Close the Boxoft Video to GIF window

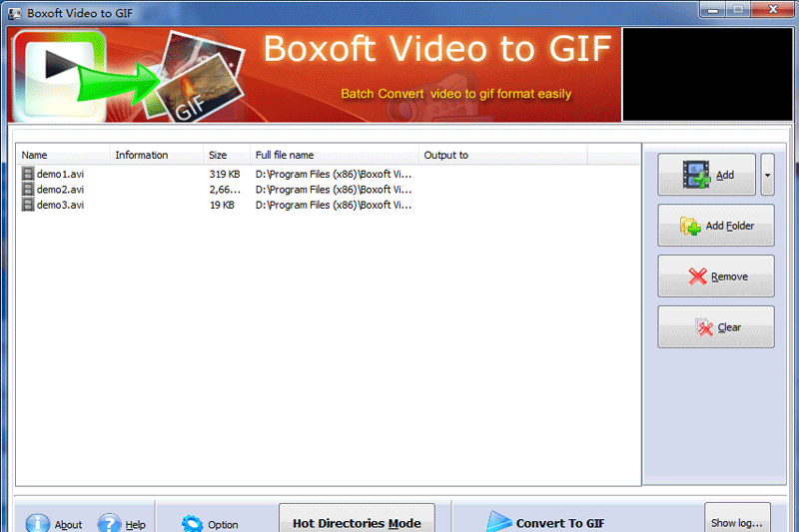coord(772,10)
